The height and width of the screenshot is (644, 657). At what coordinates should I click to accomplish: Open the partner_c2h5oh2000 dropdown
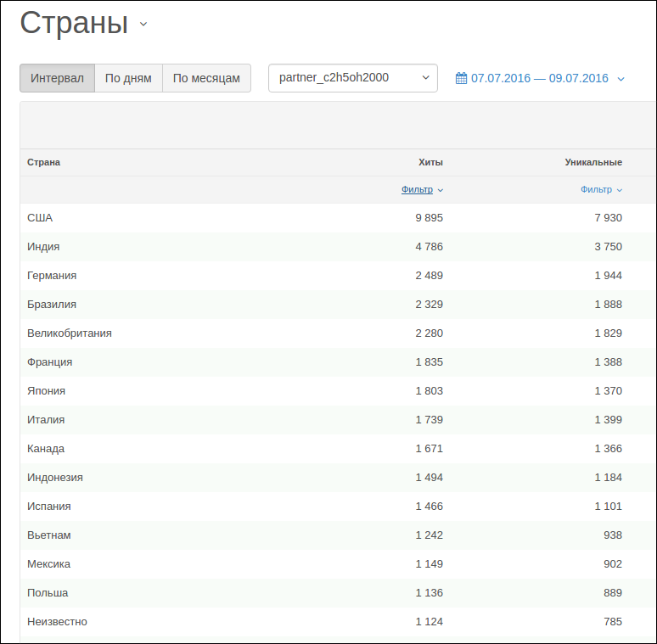[x=353, y=78]
